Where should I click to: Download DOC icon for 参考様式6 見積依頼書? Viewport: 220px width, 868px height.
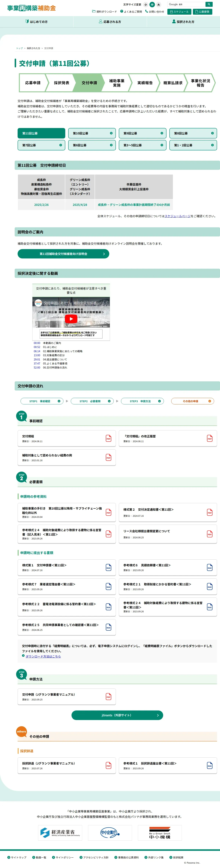(x=210, y=568)
